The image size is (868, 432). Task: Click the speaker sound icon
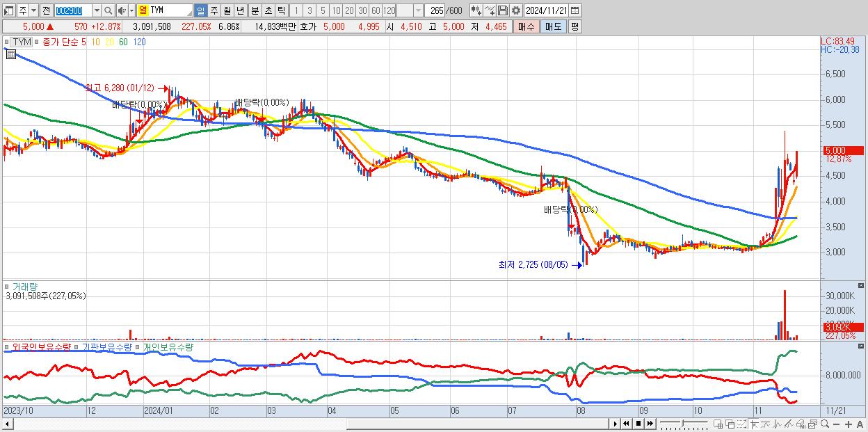(122, 10)
